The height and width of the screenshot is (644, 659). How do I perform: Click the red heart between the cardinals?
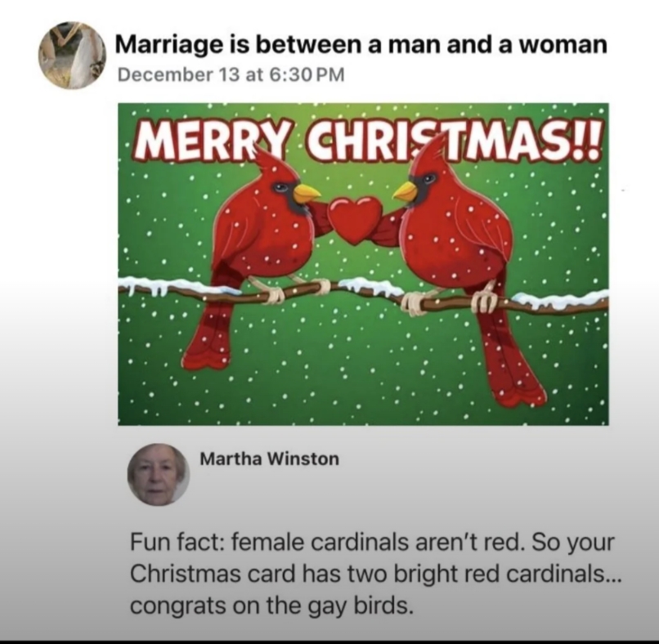[x=355, y=220]
